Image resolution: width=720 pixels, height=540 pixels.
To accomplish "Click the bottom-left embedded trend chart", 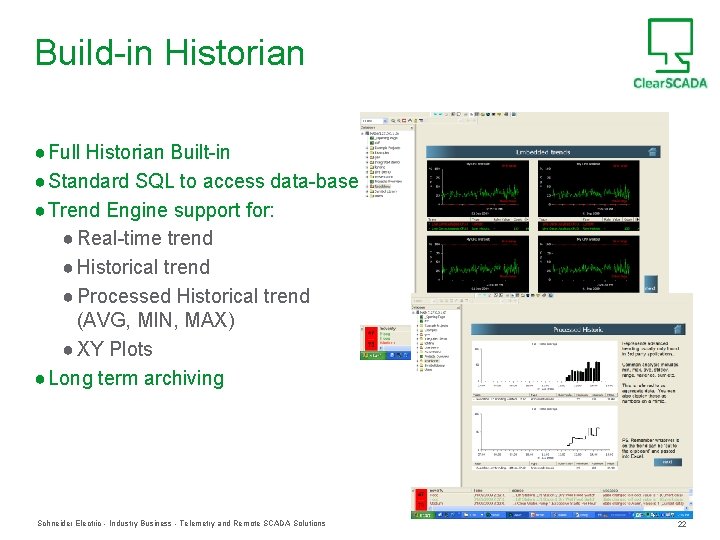I will [x=478, y=264].
